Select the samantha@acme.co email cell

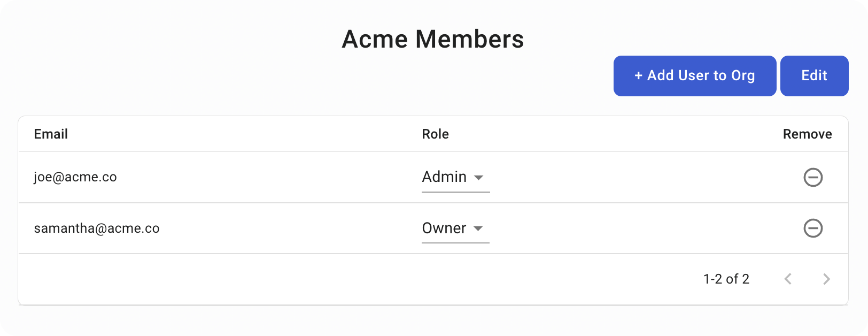(97, 228)
